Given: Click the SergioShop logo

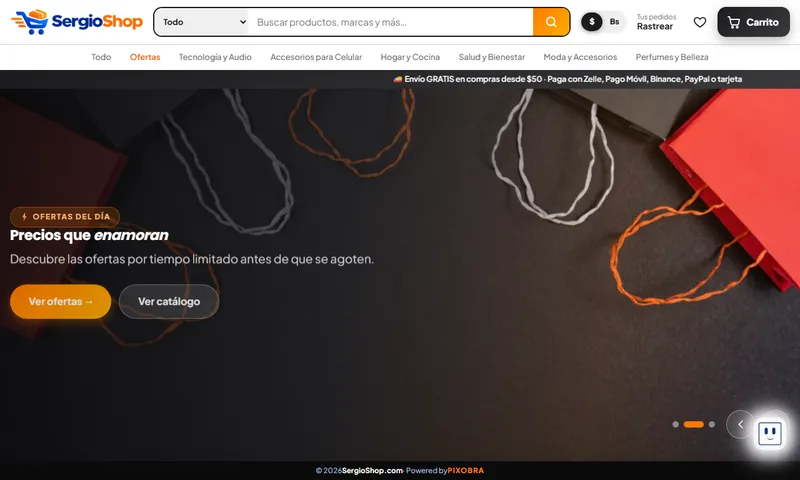Looking at the screenshot, I should point(77,21).
